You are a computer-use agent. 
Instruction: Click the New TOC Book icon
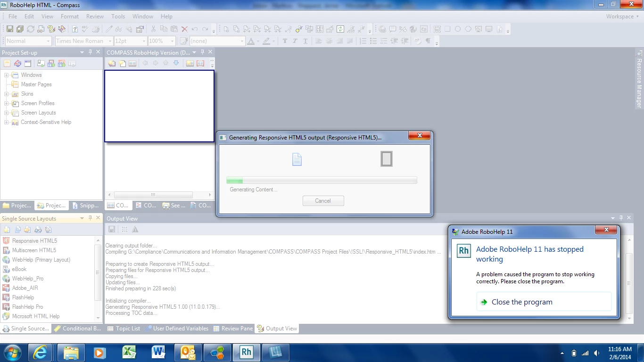pyautogui.click(x=112, y=63)
